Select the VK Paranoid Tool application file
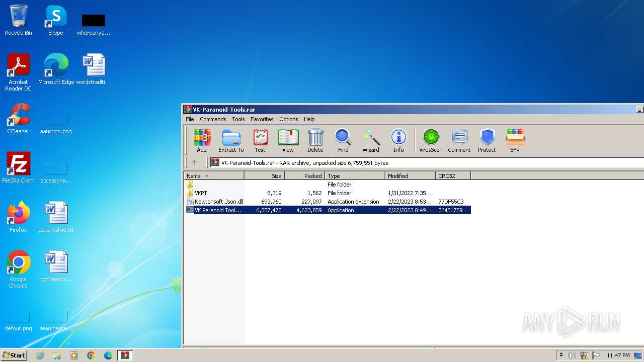Viewport: 644px width, 362px height. tap(328, 210)
